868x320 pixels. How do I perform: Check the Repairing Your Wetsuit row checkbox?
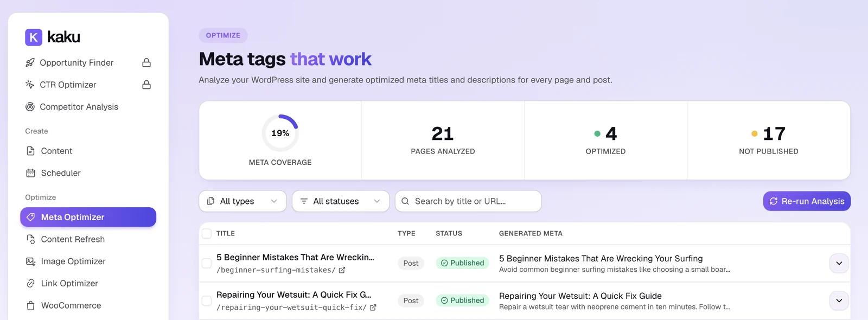click(x=207, y=300)
